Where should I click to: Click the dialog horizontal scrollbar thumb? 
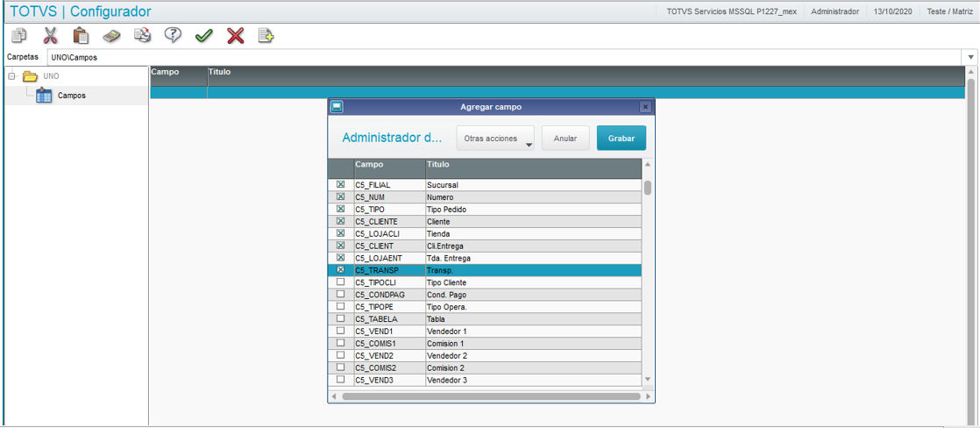point(491,396)
